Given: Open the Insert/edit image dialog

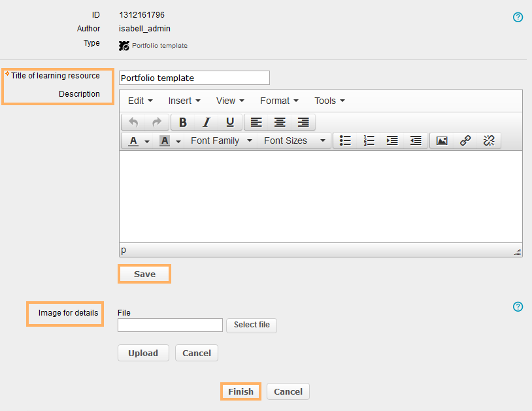Looking at the screenshot, I should coord(442,140).
